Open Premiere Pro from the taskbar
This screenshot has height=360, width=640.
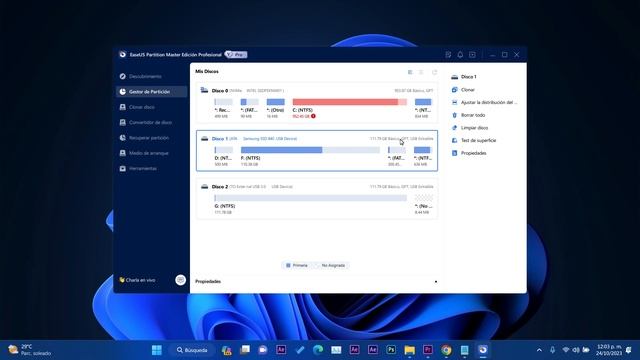428,350
